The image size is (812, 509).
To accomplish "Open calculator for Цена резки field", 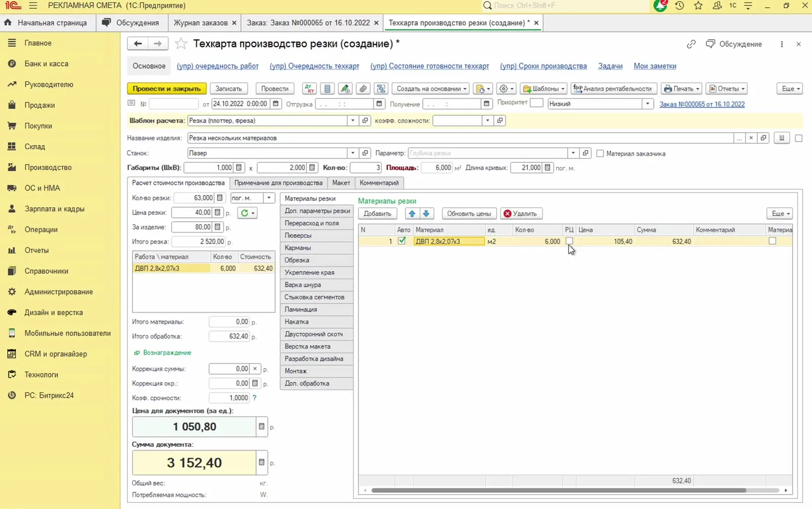I will pyautogui.click(x=218, y=212).
